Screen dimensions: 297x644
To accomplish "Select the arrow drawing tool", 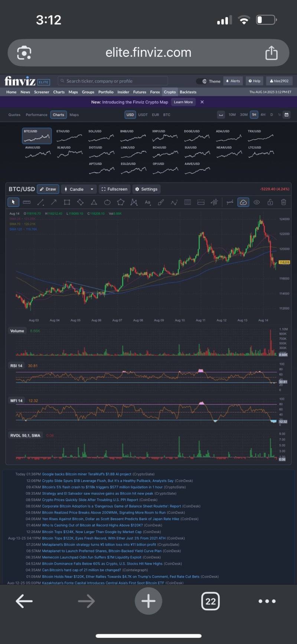I will pos(53,202).
